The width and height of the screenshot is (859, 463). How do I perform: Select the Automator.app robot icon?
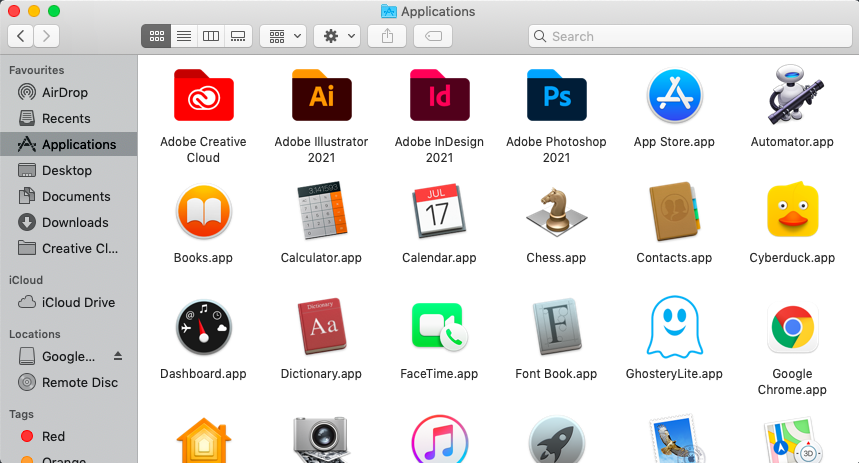792,96
